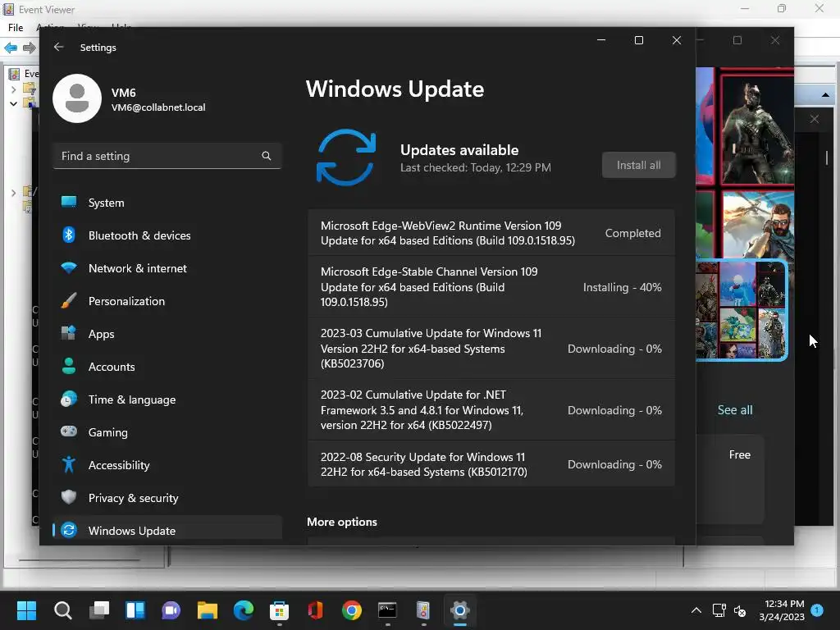Screen dimensions: 840x630
Task: Click the search magnifier in Find a setting
Action: pos(267,156)
